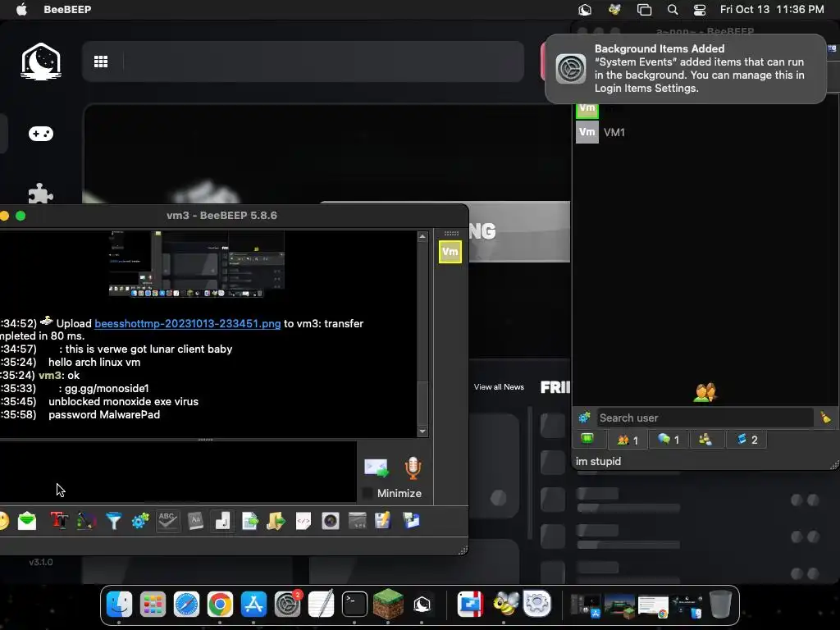Select the green Vm user above VM1
Image resolution: width=840 pixels, height=630 pixels.
point(587,109)
